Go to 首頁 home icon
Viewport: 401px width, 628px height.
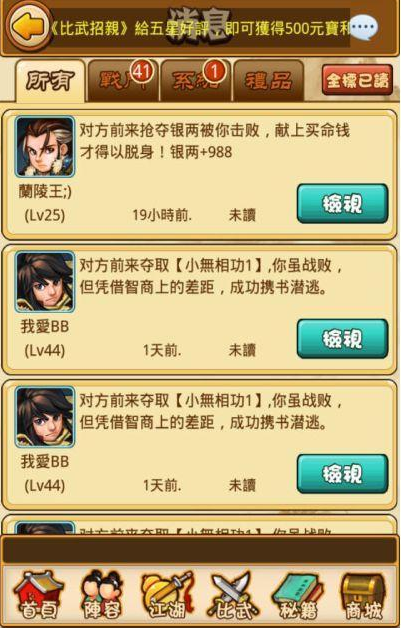(x=38, y=595)
